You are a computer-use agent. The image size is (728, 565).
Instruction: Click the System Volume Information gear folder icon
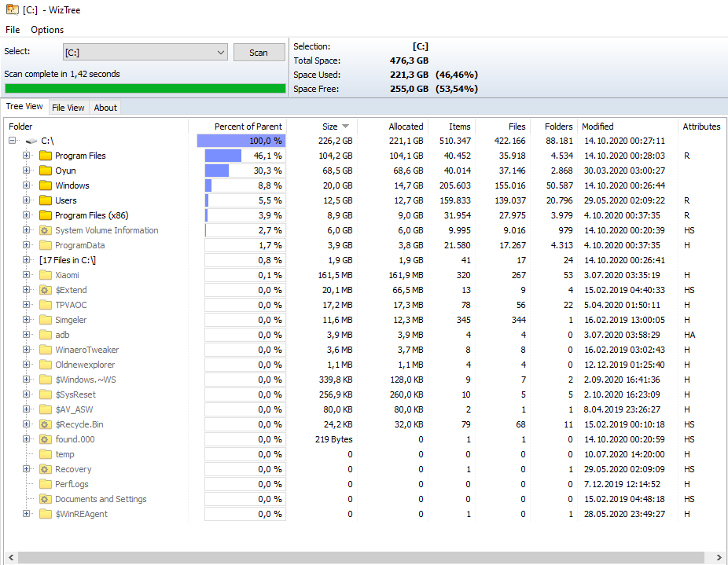(x=45, y=230)
